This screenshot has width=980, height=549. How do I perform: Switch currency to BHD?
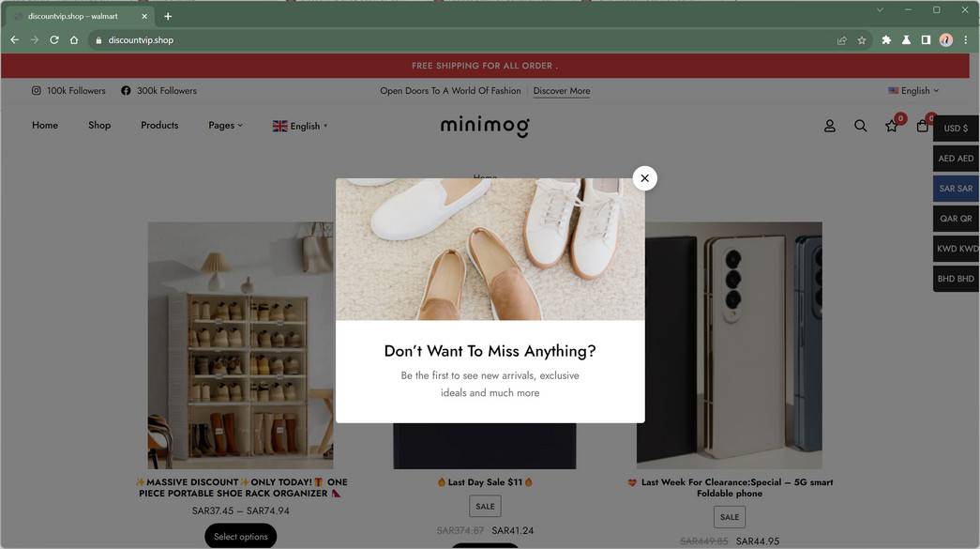(x=956, y=278)
